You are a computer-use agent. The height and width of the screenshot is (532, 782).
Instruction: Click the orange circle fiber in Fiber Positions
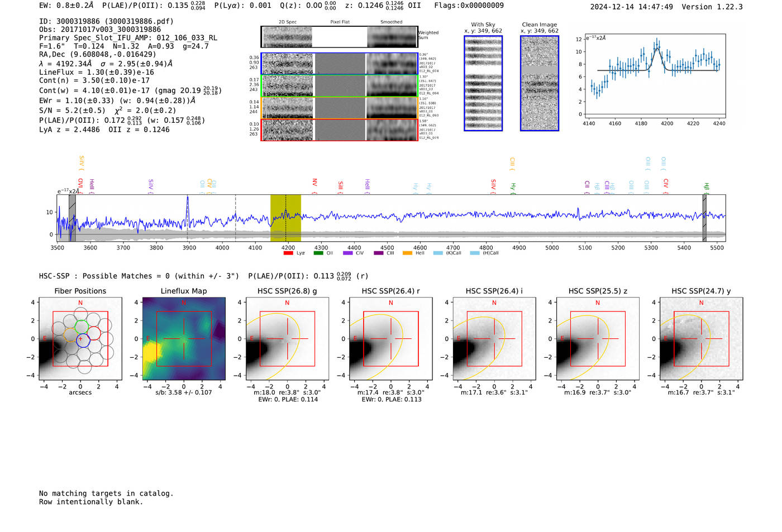coord(70,334)
